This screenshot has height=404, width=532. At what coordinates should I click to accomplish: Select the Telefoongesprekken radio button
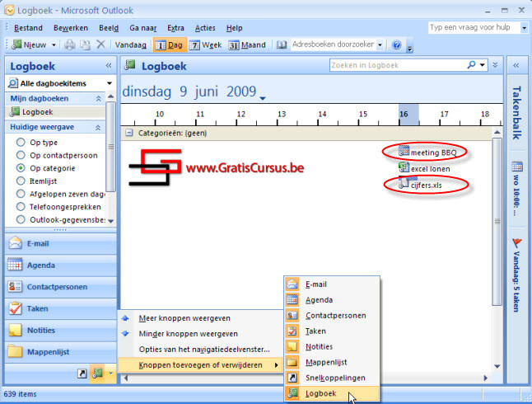point(21,207)
